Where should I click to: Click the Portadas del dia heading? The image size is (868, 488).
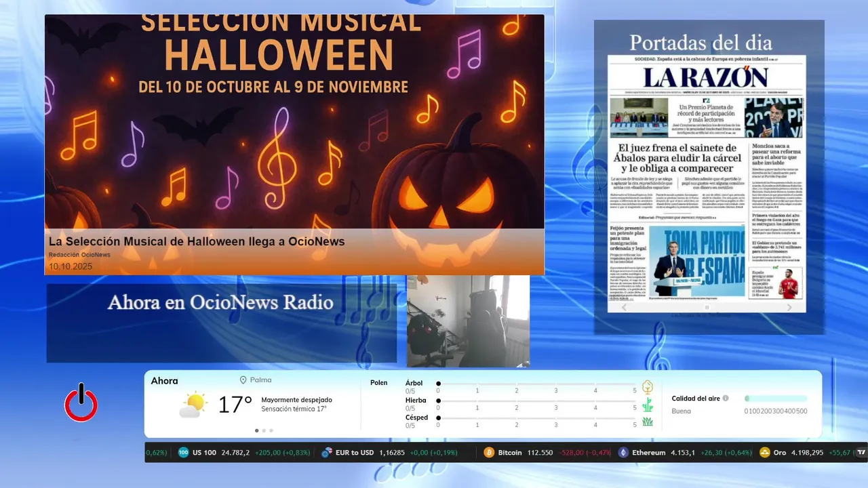pos(701,42)
